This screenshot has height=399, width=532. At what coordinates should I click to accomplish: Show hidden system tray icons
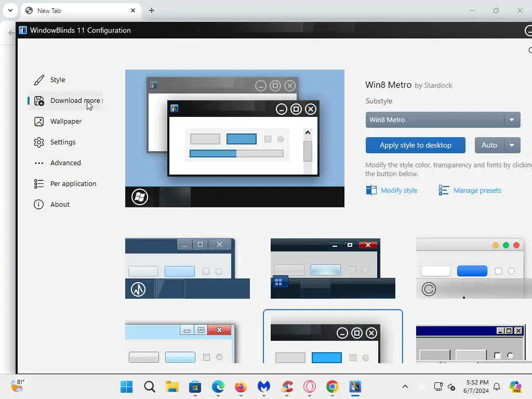tap(405, 387)
